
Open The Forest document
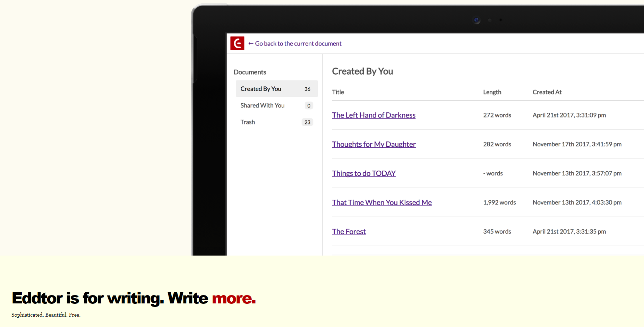349,232
